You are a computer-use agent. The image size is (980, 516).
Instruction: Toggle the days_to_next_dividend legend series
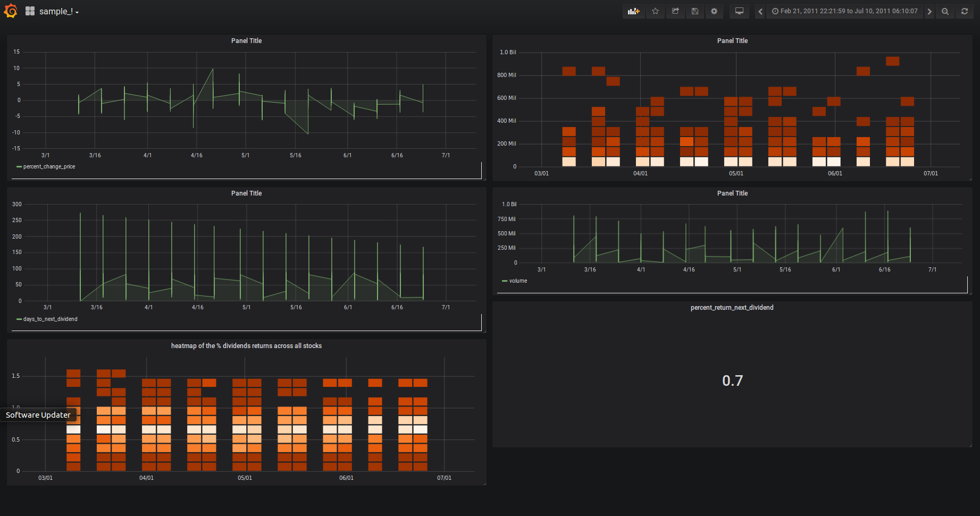[x=50, y=319]
